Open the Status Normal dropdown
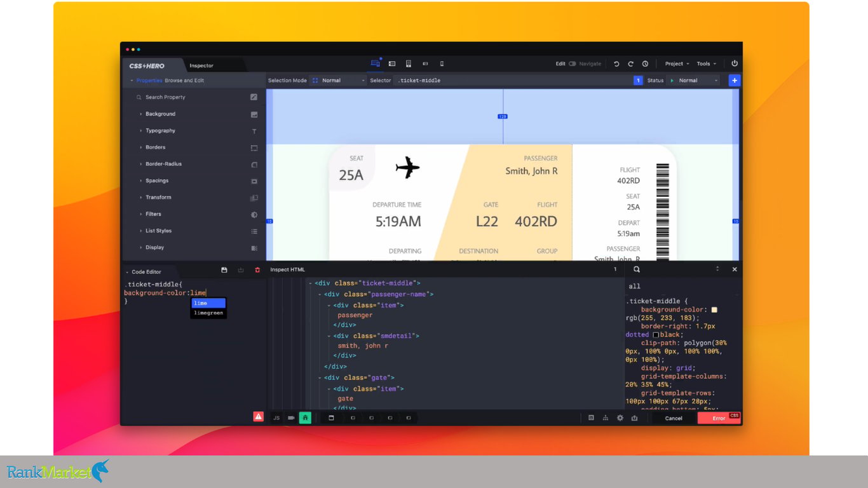The height and width of the screenshot is (488, 868). point(694,81)
